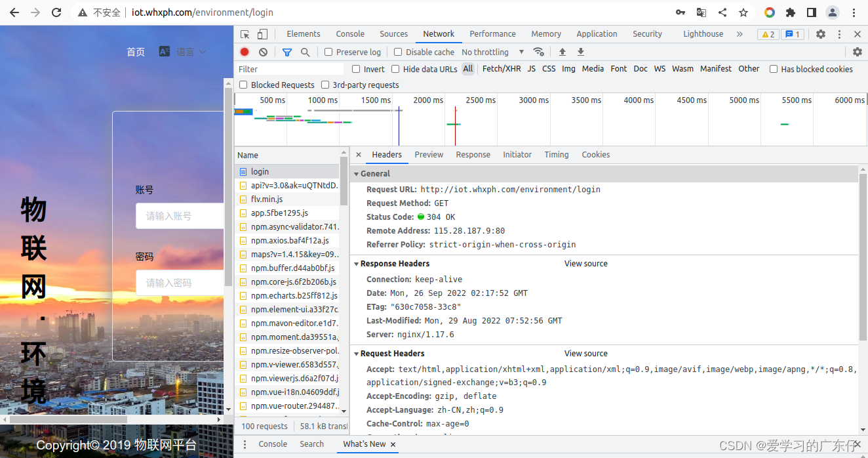
Task: Open network conditions wifi icon
Action: coord(539,52)
